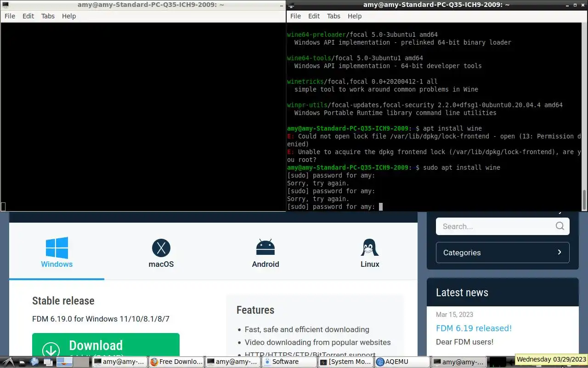588x368 pixels.
Task: Click 'sudo apt install wine' command line
Action: 462,167
